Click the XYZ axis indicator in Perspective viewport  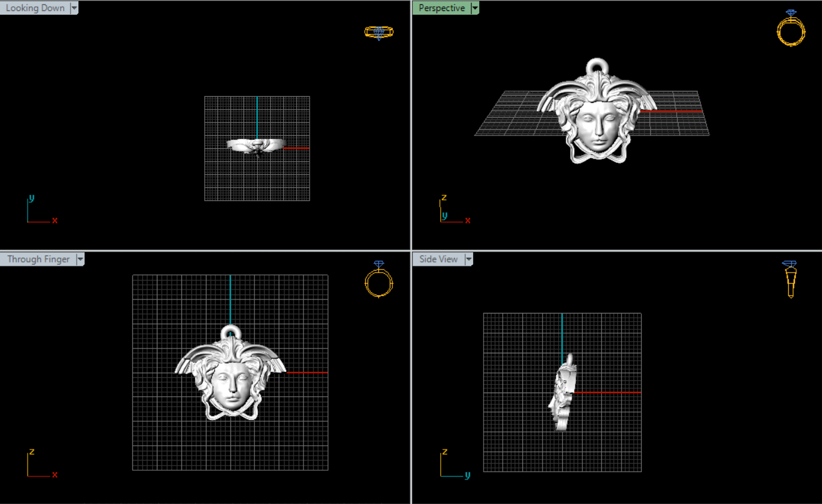coord(454,210)
